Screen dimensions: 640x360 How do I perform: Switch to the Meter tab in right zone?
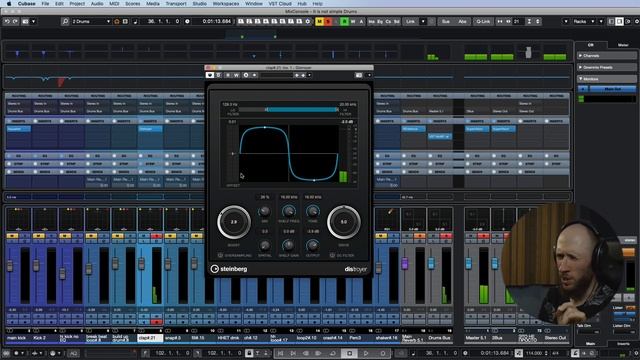(x=623, y=45)
